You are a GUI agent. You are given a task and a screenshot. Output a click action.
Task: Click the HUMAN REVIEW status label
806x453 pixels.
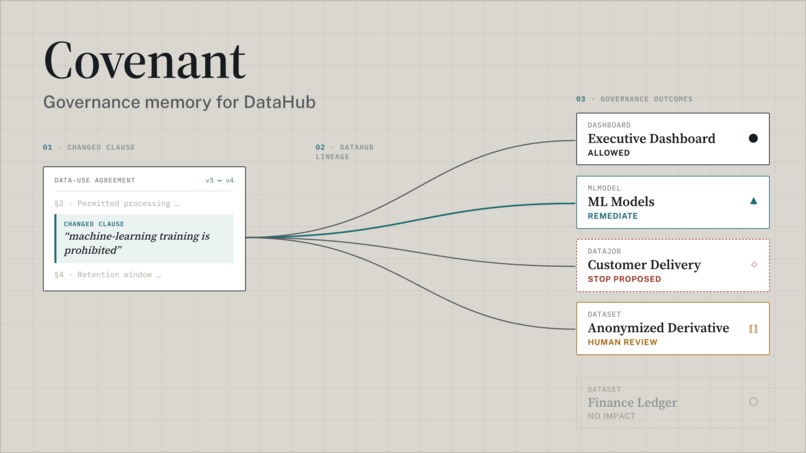click(622, 342)
